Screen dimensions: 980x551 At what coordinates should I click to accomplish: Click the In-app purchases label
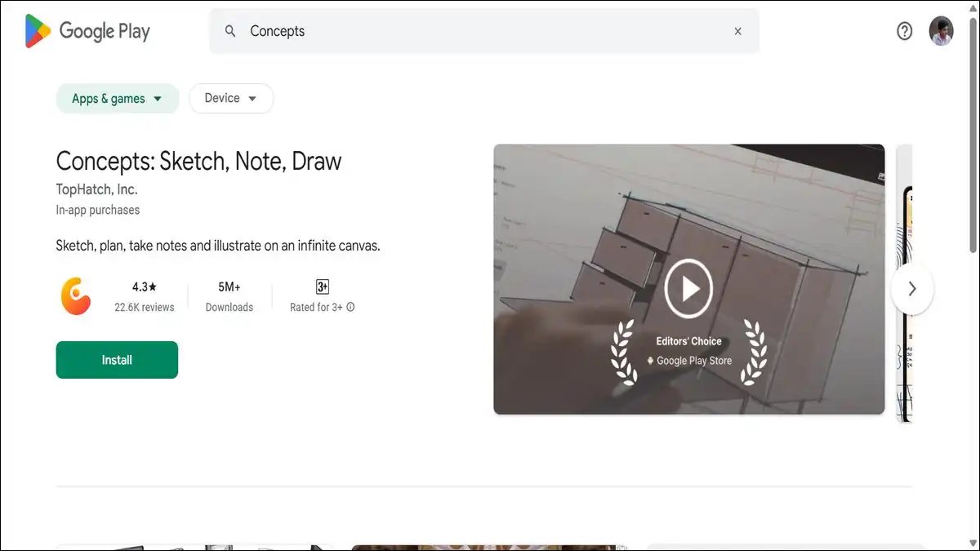coord(98,210)
